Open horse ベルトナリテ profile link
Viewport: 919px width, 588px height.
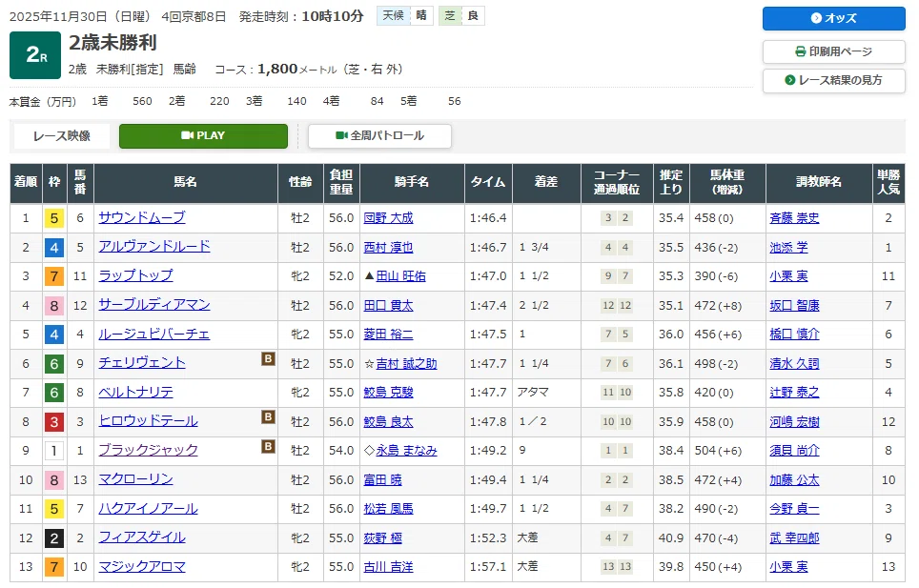136,392
